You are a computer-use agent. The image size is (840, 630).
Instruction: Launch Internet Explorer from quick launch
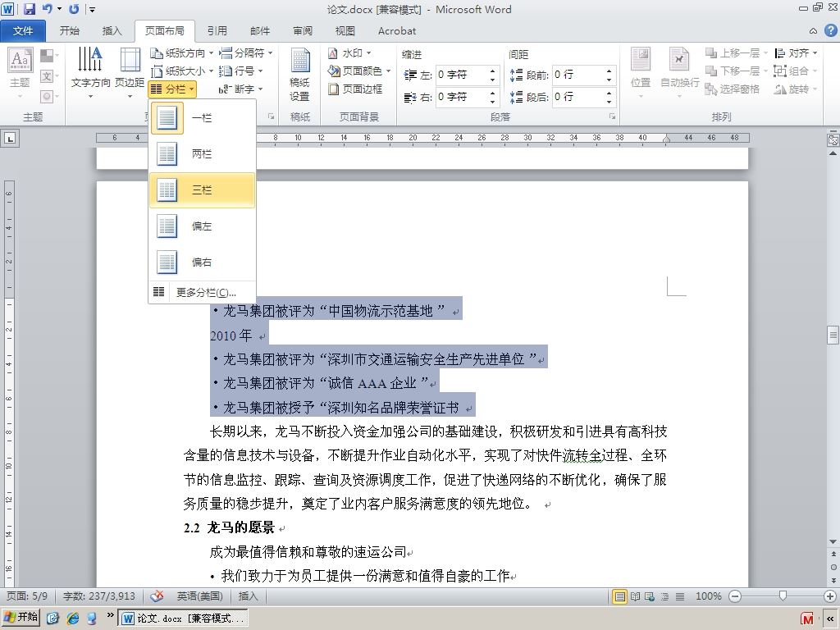click(x=72, y=619)
